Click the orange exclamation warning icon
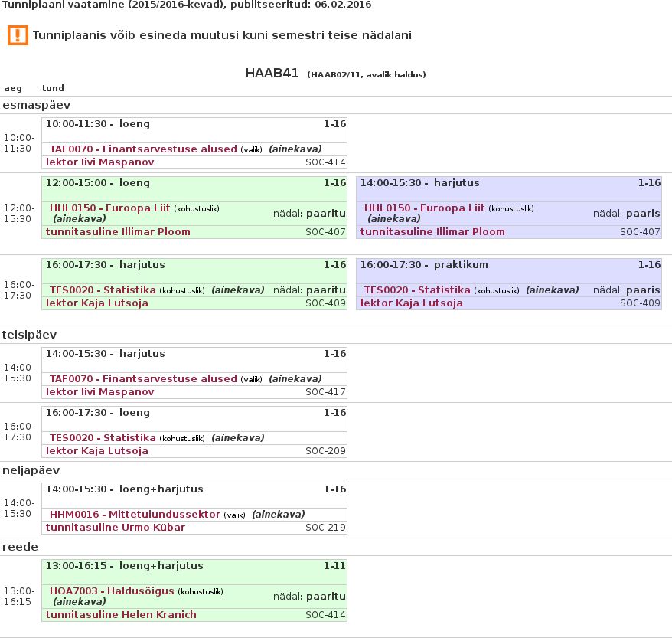Viewport: 672px width, 638px height. (18, 35)
